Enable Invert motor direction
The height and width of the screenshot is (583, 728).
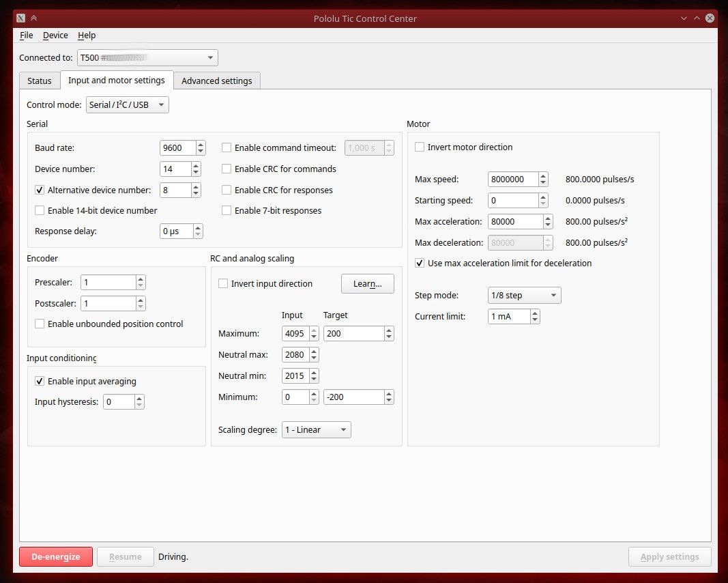pos(420,147)
